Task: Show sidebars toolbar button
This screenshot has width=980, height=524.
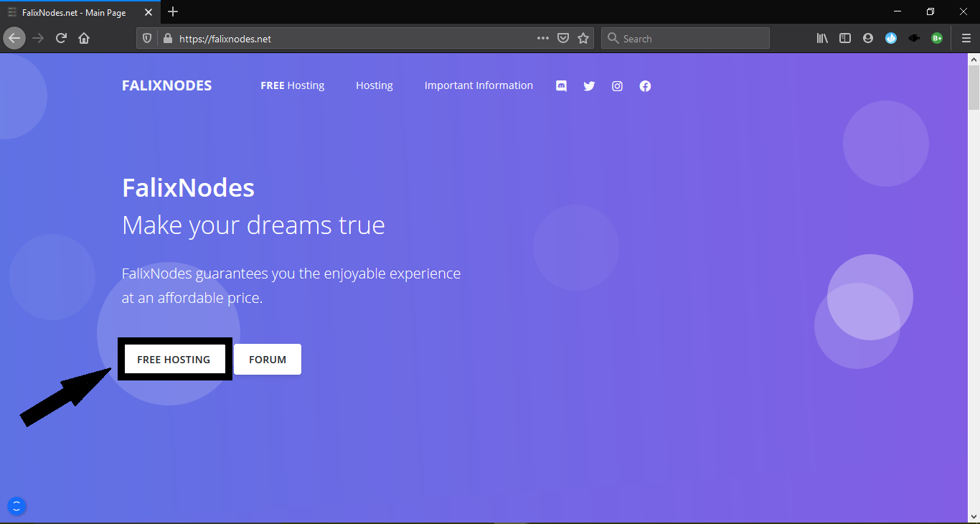Action: coord(845,39)
